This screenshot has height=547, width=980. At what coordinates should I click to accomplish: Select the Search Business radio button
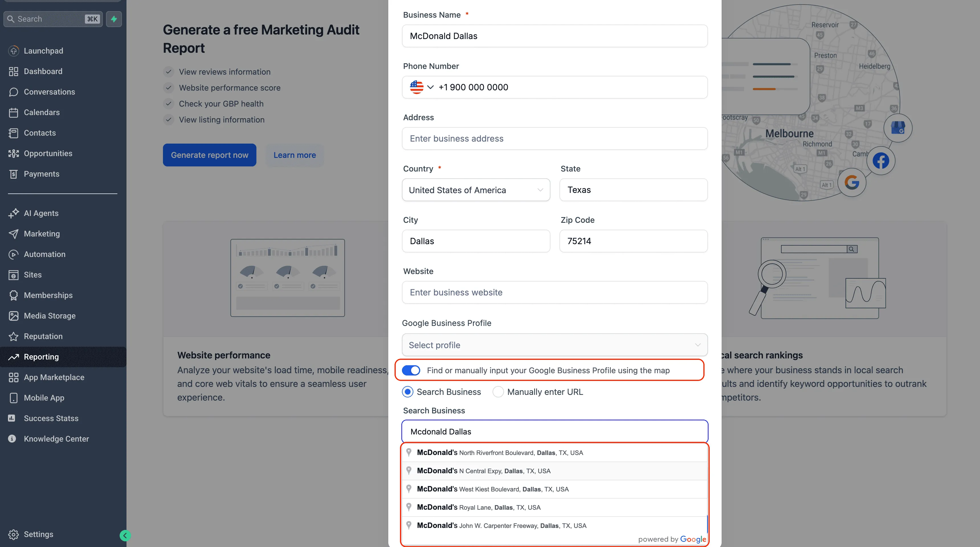[407, 391]
